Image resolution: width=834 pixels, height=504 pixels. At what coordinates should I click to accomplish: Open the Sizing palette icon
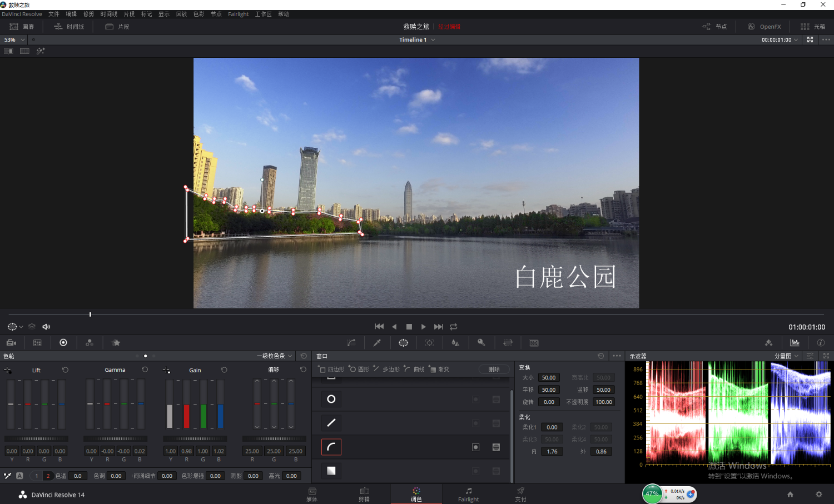coord(508,343)
